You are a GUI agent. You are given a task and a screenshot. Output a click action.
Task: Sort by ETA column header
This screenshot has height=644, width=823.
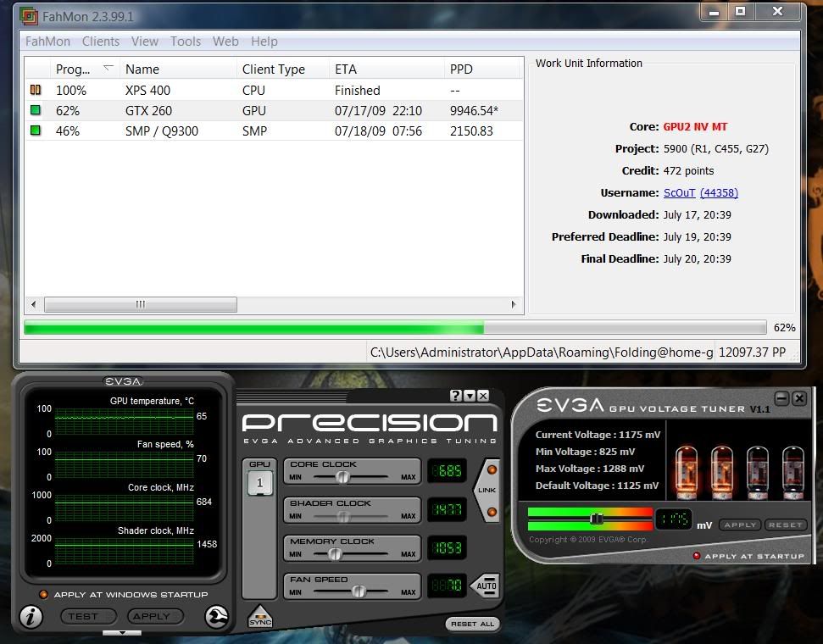click(386, 69)
